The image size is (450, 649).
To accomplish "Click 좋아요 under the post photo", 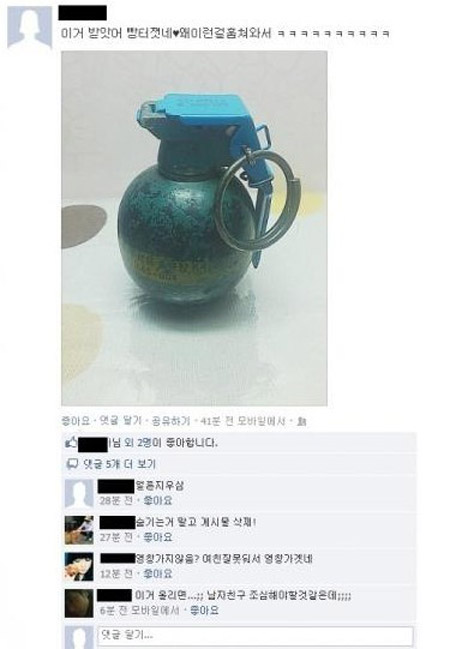I will (75, 421).
